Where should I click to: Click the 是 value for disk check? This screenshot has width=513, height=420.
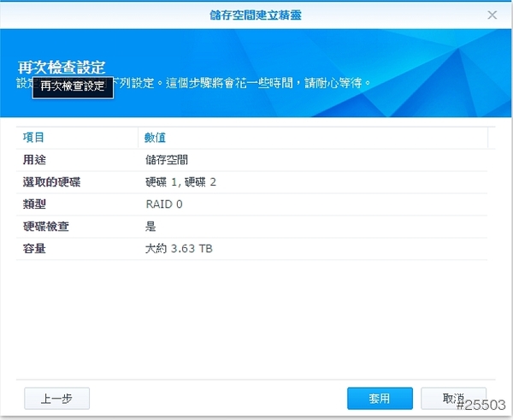[x=151, y=227]
